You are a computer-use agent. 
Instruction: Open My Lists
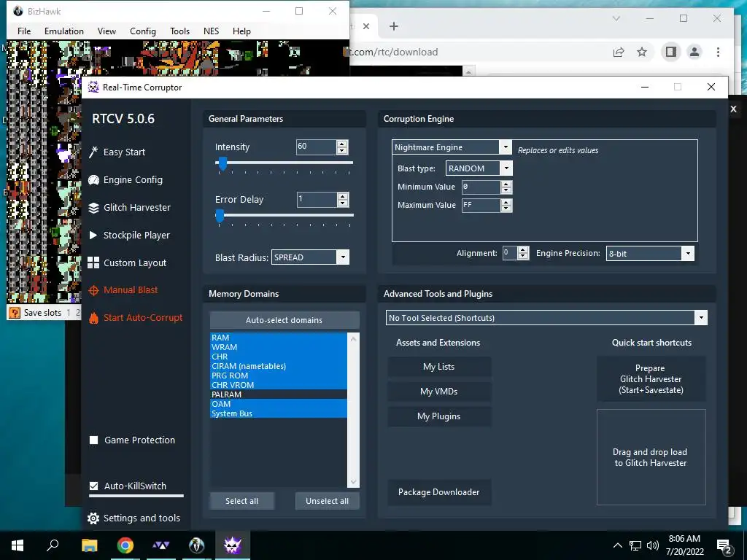click(x=438, y=367)
